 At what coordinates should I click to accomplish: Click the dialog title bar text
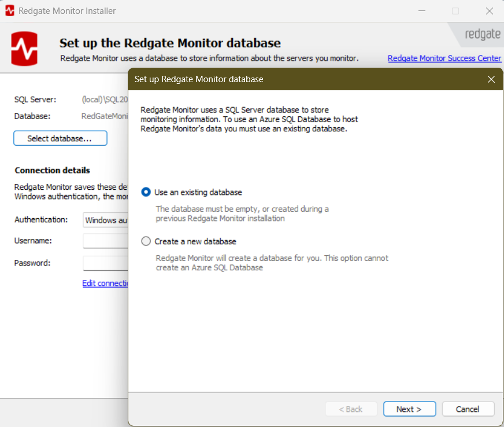click(199, 79)
